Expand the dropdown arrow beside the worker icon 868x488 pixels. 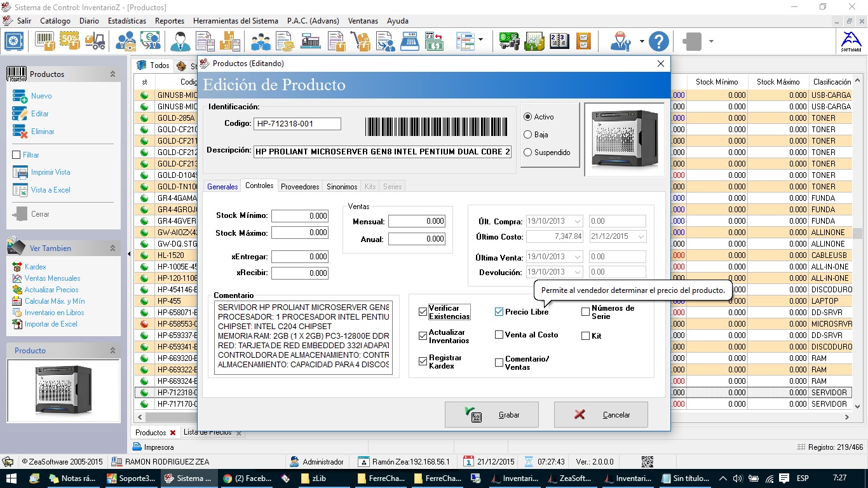[x=642, y=42]
